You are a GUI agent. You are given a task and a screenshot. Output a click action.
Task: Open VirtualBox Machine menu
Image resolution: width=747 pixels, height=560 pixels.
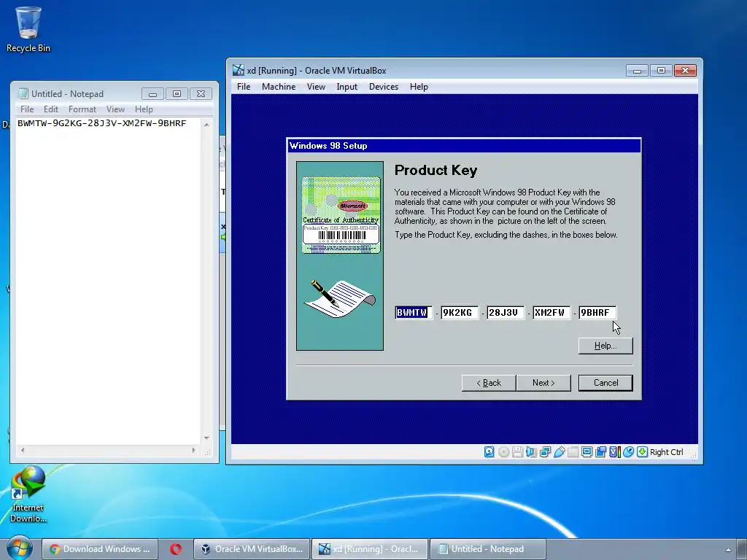pos(279,87)
